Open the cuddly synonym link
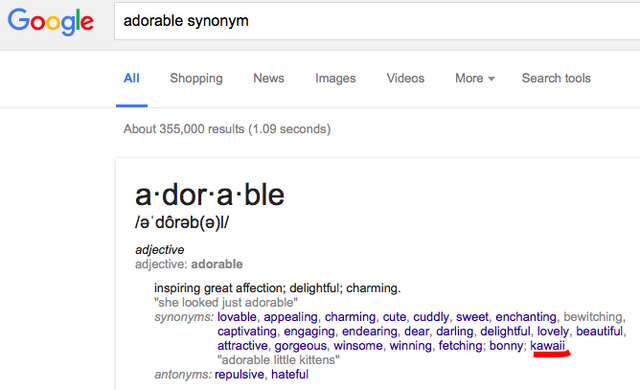The width and height of the screenshot is (640, 390). 431,317
